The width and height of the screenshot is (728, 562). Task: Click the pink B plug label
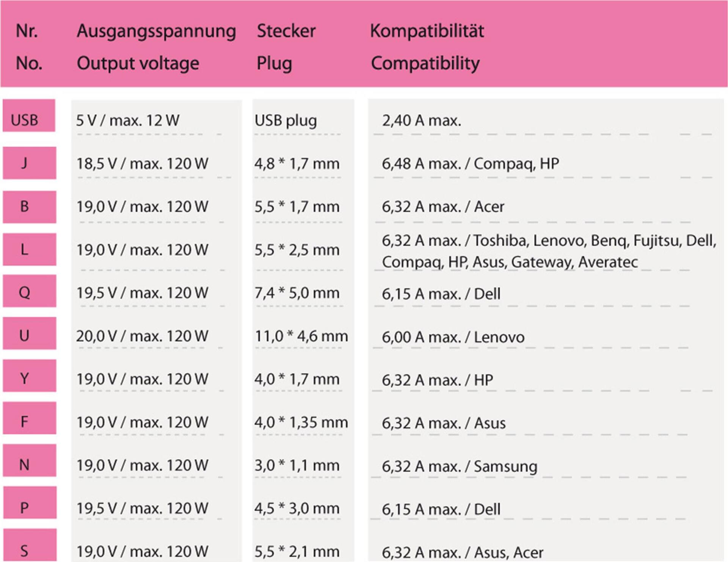point(30,207)
